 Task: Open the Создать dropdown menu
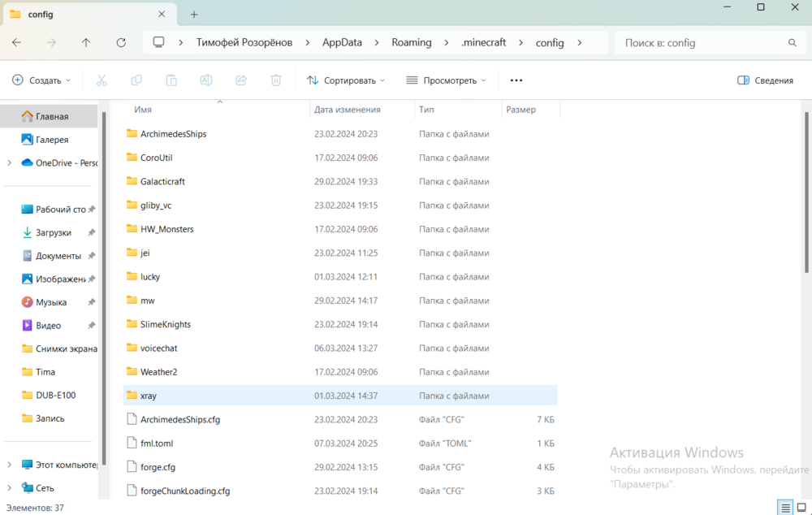click(x=41, y=80)
